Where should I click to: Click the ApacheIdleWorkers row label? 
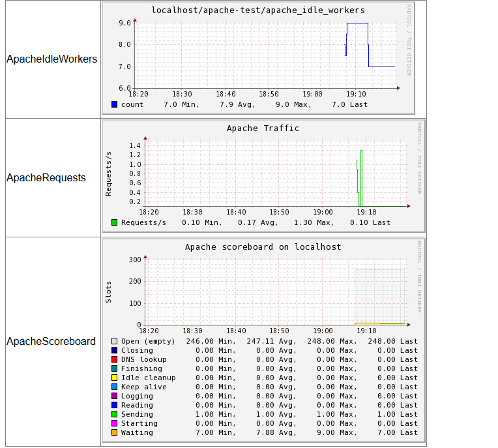pos(51,59)
